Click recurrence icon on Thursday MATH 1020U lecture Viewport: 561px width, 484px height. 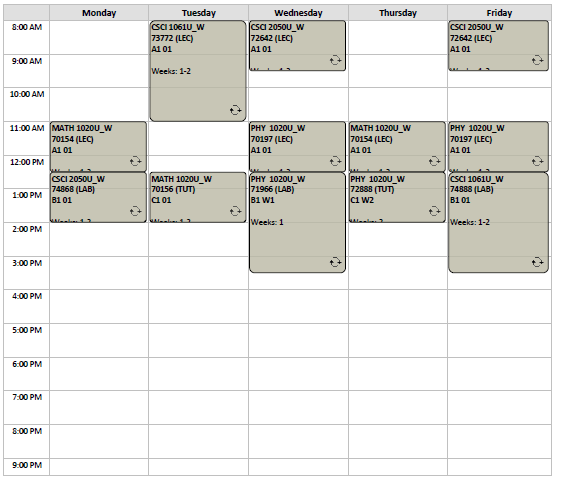(434, 161)
